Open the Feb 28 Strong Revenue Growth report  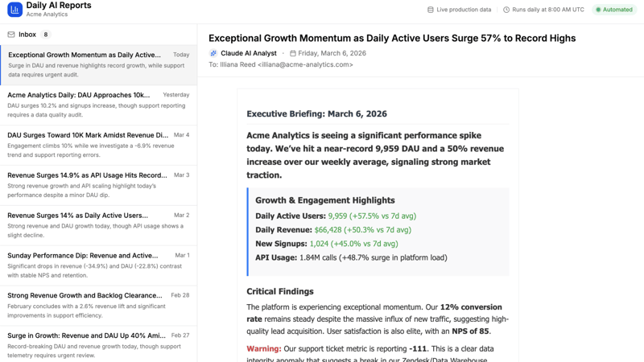click(98, 306)
